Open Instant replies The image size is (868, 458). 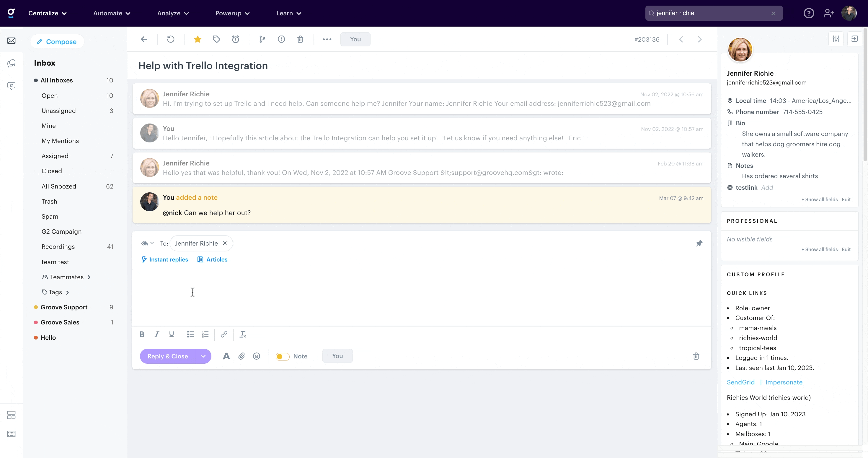pyautogui.click(x=164, y=259)
